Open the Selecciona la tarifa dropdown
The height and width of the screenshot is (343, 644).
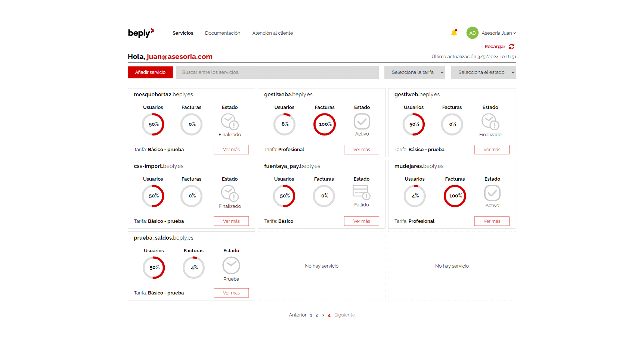415,72
